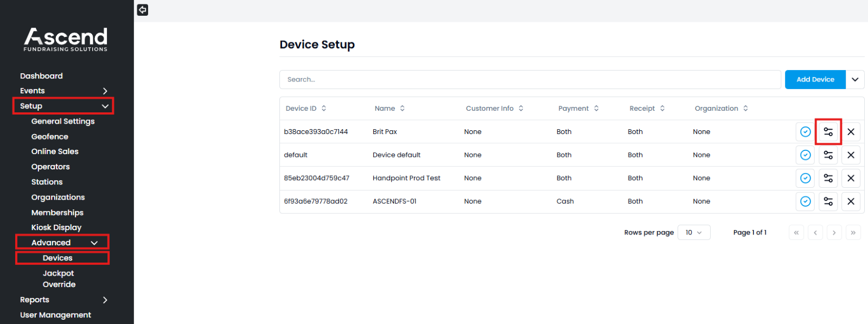Go to Jackpot Override page
This screenshot has height=324, width=868.
click(59, 279)
